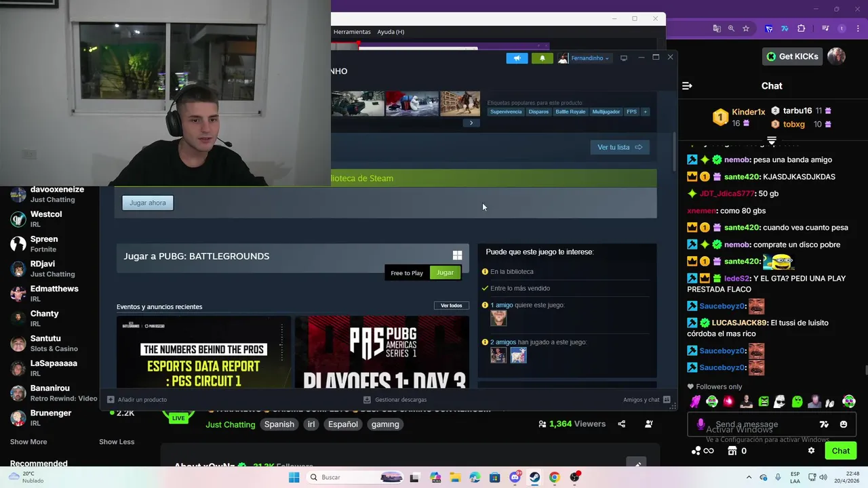This screenshot has width=868, height=488.
Task: Open Amigos y chat in Steam
Action: click(x=646, y=400)
